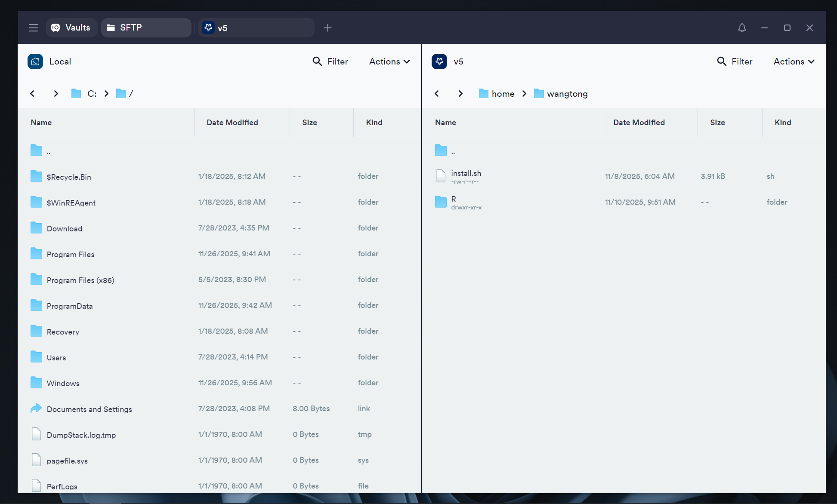Open parent folder in Local pane
The image size is (837, 504).
37,151
